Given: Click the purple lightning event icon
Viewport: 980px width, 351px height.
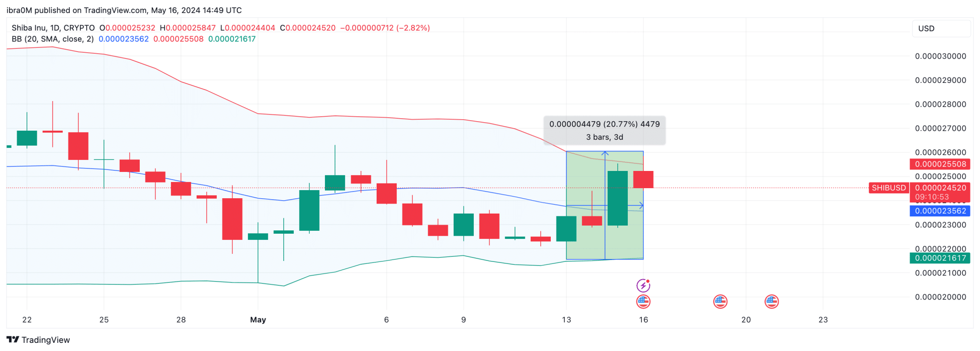Looking at the screenshot, I should (x=643, y=285).
